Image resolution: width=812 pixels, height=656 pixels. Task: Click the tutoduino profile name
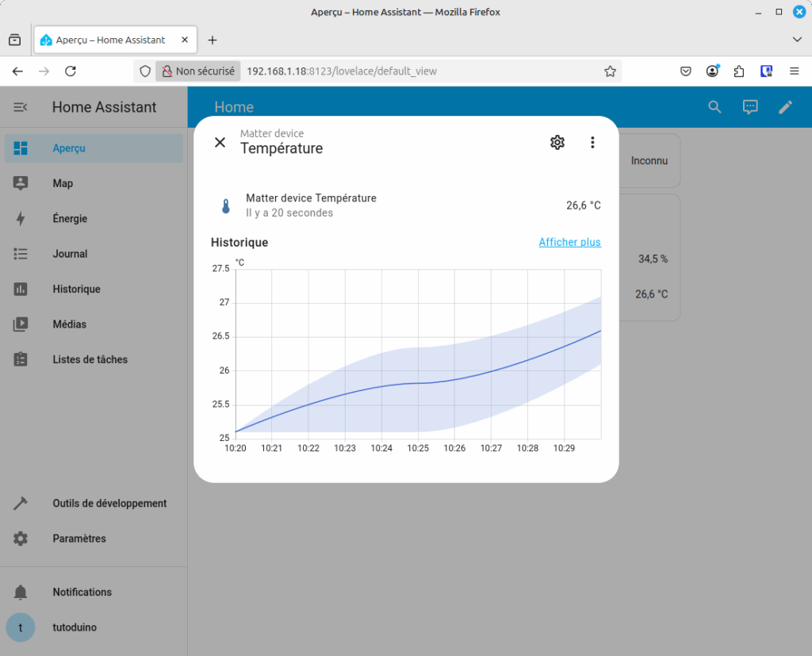tap(75, 627)
